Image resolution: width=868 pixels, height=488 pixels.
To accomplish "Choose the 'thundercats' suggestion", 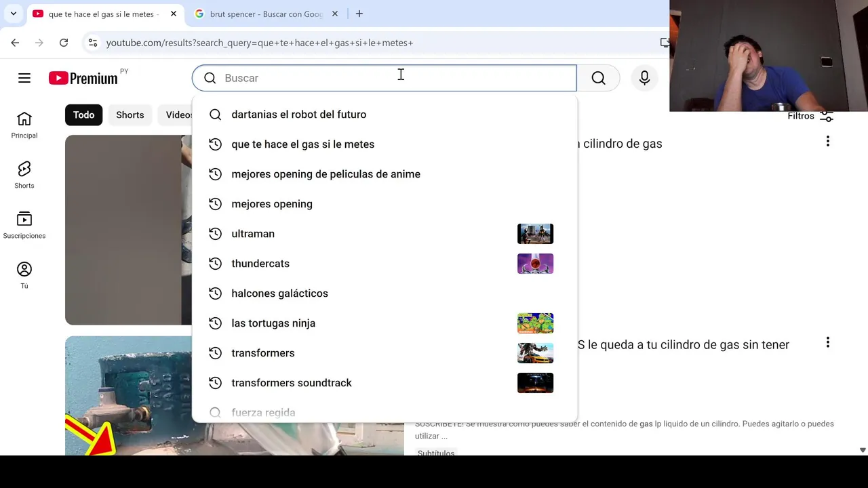I will (384, 264).
